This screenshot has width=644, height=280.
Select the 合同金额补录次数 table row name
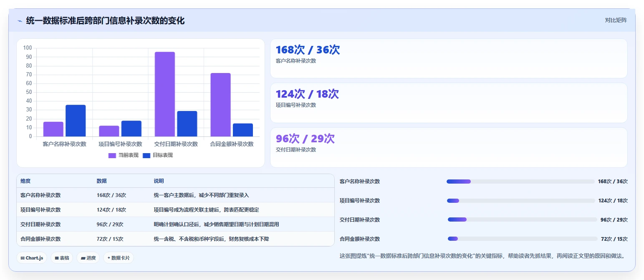click(x=40, y=239)
